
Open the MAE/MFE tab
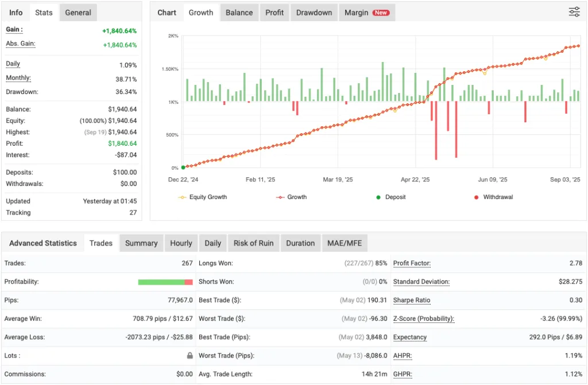pos(345,243)
